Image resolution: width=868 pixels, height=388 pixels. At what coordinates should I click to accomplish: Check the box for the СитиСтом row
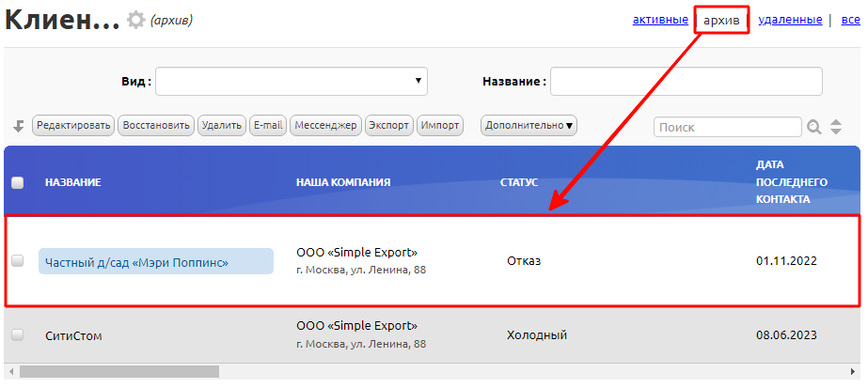(18, 335)
